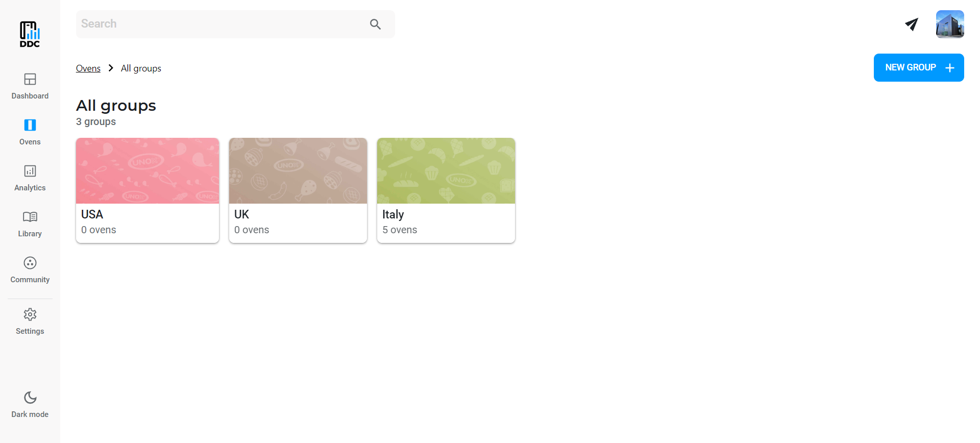This screenshot has height=443, width=980.
Task: Click the All groups breadcrumb item
Action: pos(141,68)
